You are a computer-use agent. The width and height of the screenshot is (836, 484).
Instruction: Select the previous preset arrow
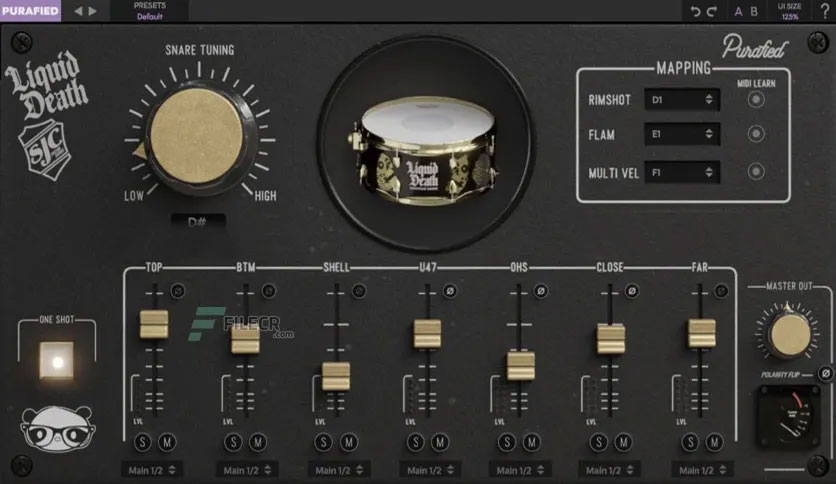pyautogui.click(x=78, y=11)
